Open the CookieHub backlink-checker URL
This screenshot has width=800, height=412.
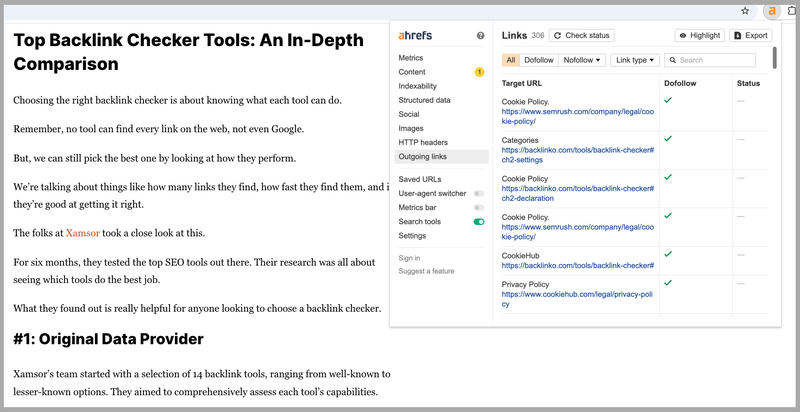click(578, 265)
